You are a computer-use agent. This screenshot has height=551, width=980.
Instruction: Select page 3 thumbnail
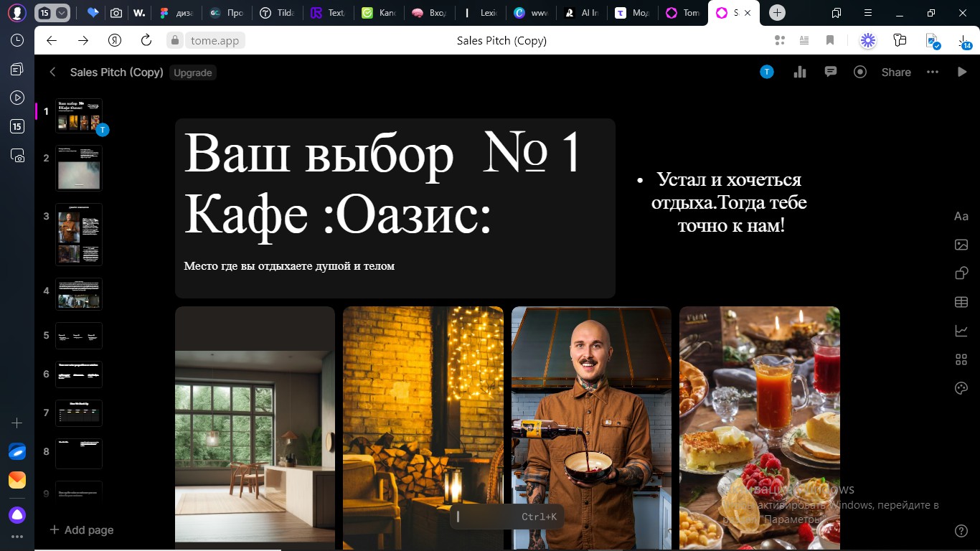click(79, 235)
